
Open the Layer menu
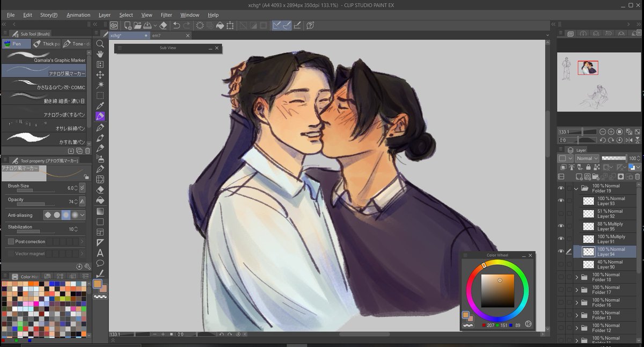(x=105, y=15)
